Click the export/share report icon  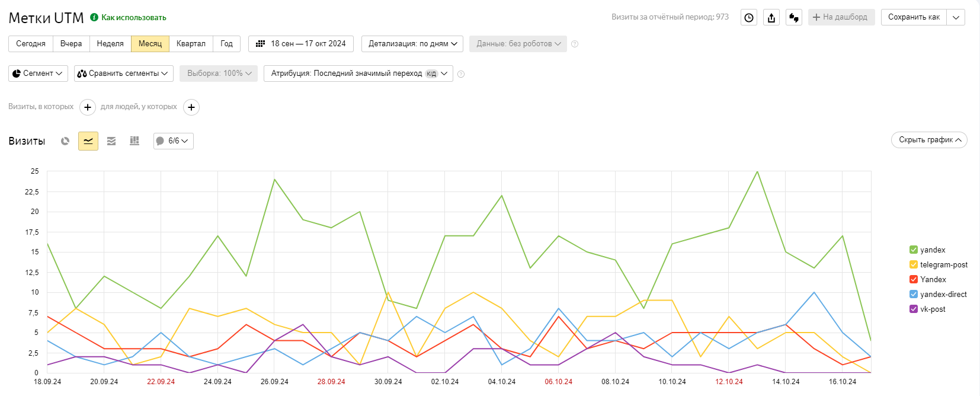point(771,17)
